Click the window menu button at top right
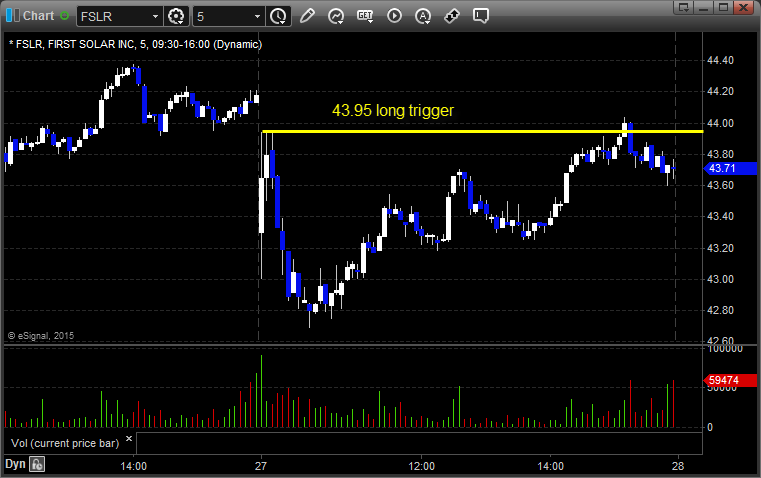 [x=683, y=7]
